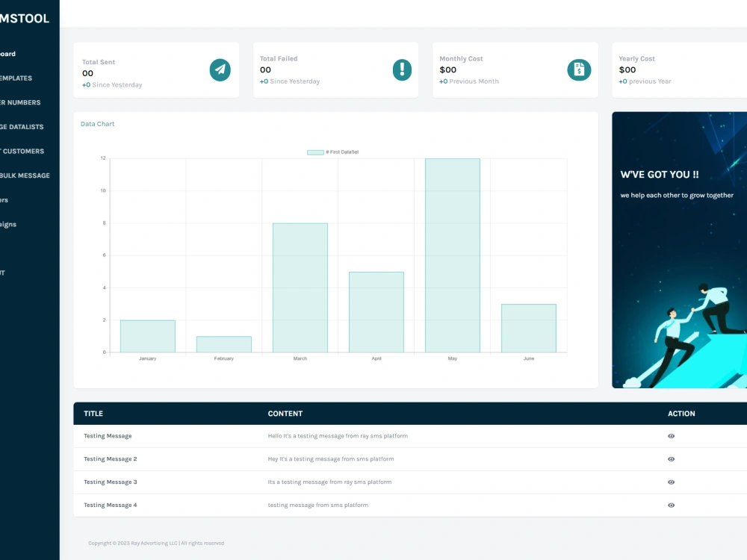View Testing Message 3 with eye icon
The height and width of the screenshot is (560, 747).
click(671, 482)
